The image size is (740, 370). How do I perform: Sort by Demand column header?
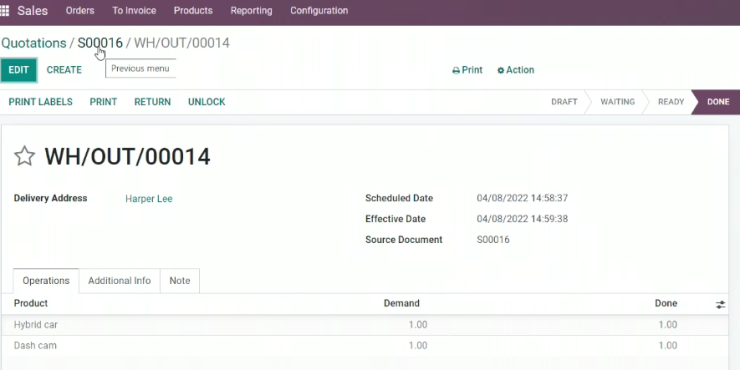(x=401, y=303)
